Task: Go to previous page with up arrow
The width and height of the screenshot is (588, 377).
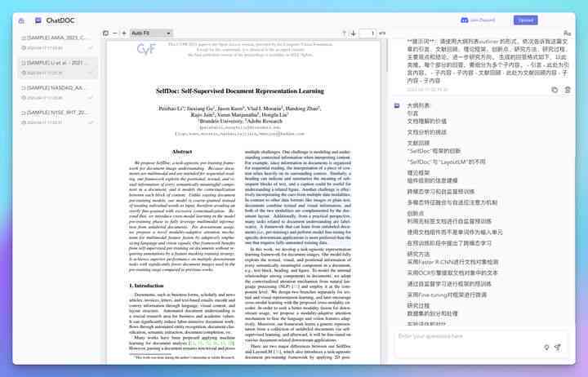Action: click(x=344, y=33)
